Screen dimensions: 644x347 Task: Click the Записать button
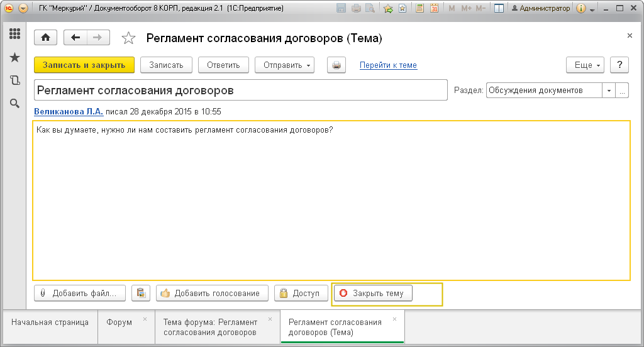166,65
